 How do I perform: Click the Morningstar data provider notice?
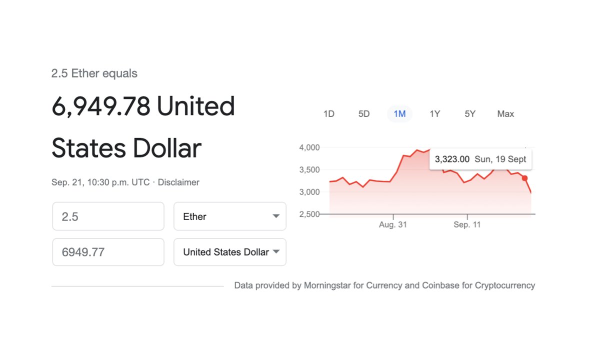pos(384,285)
